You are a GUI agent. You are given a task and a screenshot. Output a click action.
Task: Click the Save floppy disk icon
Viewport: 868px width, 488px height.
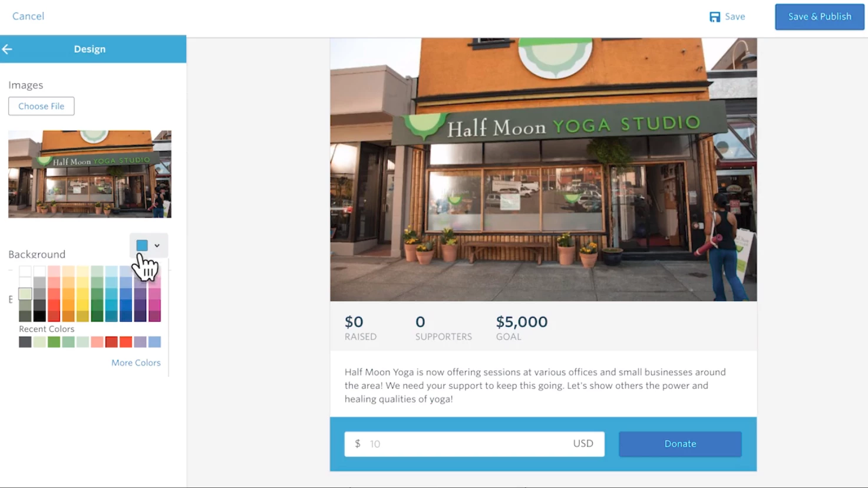click(715, 17)
